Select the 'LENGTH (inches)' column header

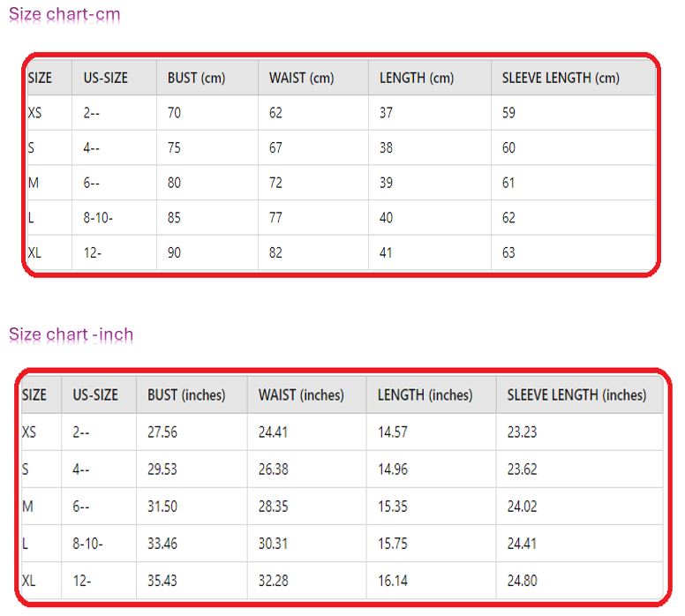click(x=425, y=395)
